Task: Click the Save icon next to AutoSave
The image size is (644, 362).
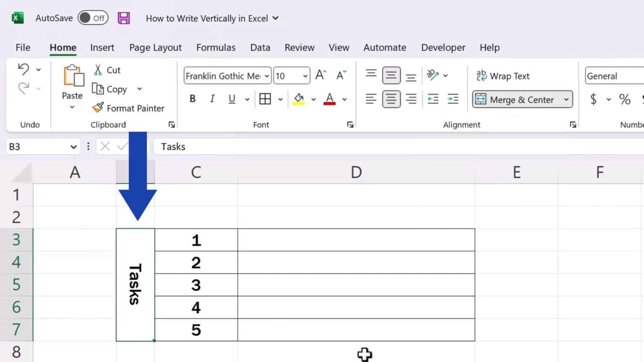Action: (124, 18)
